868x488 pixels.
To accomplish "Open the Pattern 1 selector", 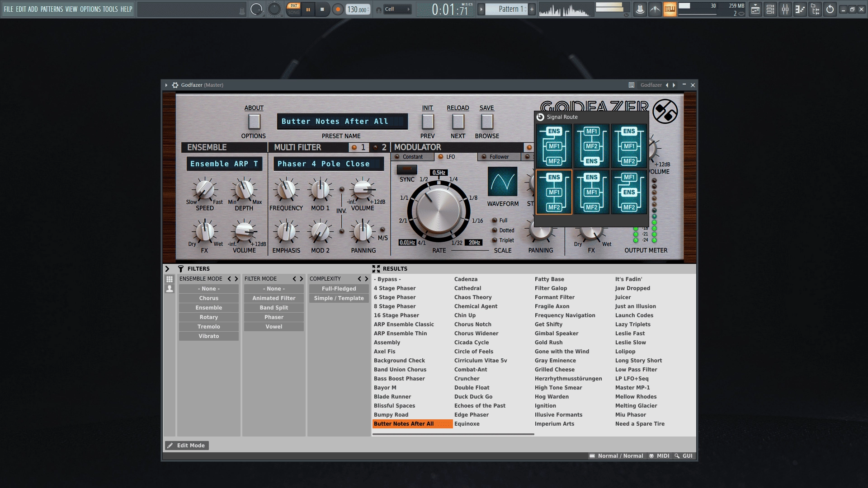I will point(506,9).
